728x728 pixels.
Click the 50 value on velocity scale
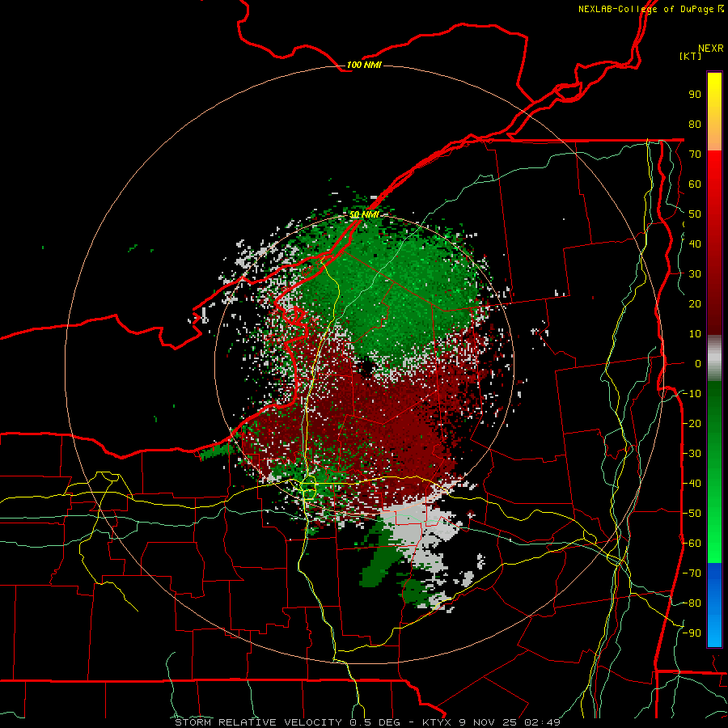[695, 214]
